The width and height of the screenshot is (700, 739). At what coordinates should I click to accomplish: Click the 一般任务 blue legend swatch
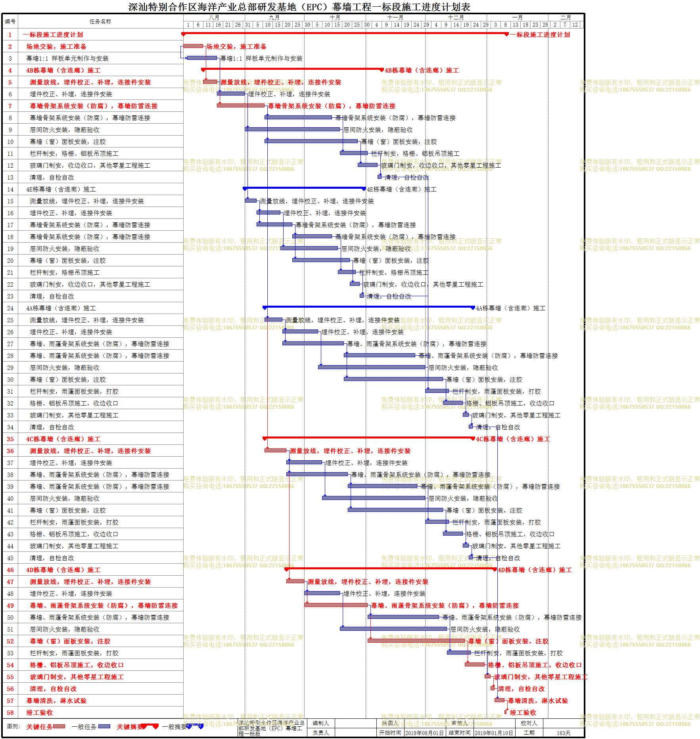(x=104, y=726)
